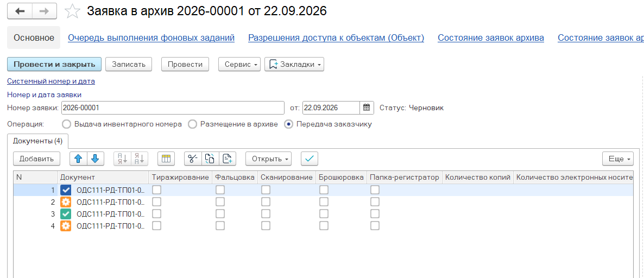Image resolution: width=644 pixels, height=278 pixels.
Task: Sort the list descending
Action: [x=140, y=159]
